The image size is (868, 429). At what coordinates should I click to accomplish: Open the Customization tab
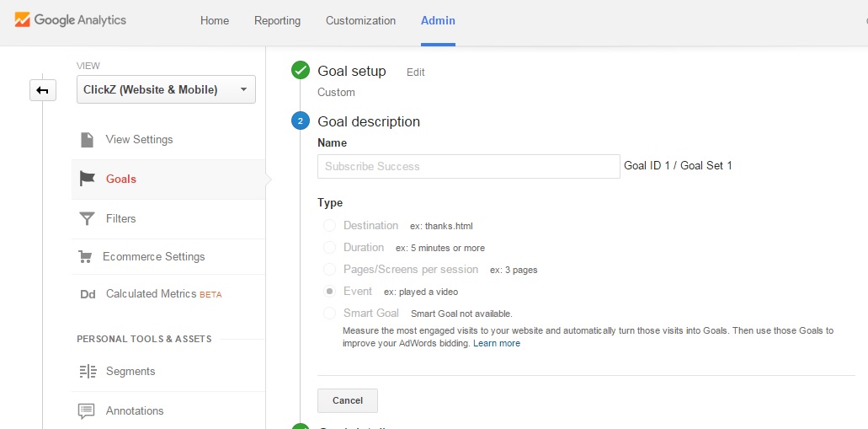click(x=360, y=21)
